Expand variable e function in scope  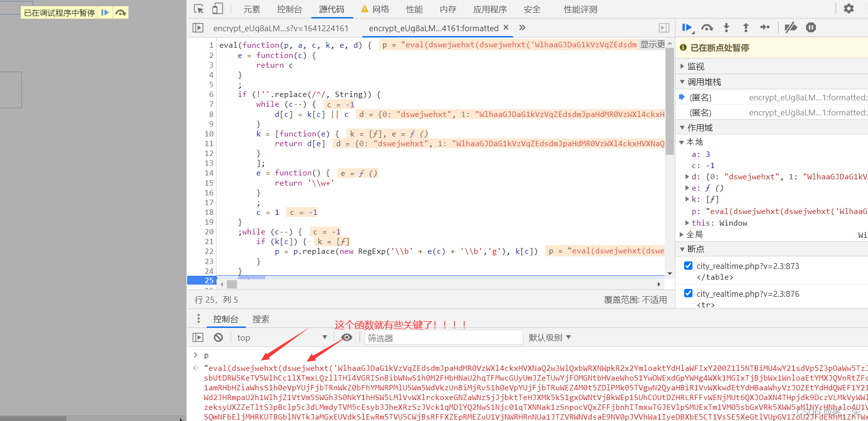click(x=687, y=188)
